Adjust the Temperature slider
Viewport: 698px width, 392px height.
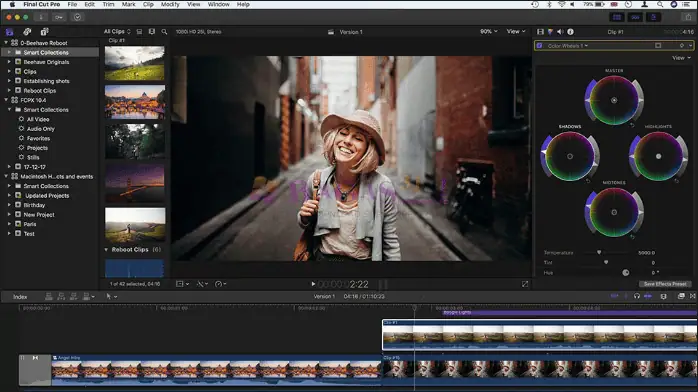599,252
